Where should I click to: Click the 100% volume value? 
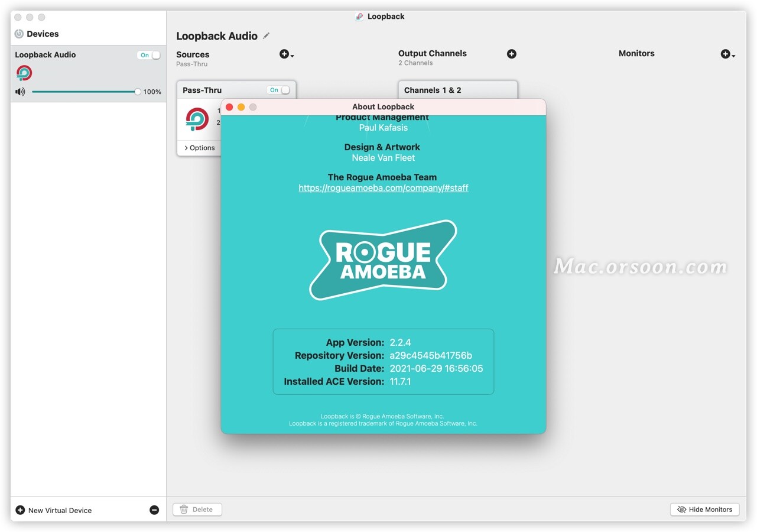coord(152,92)
